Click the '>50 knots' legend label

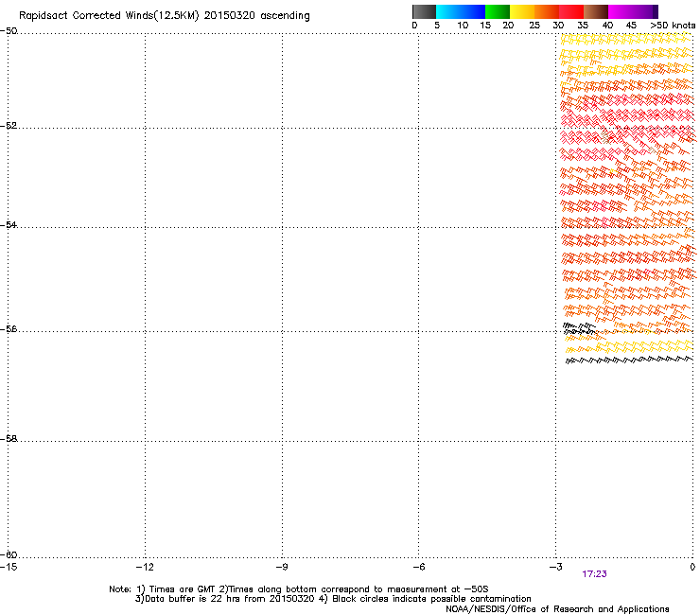coord(673,26)
